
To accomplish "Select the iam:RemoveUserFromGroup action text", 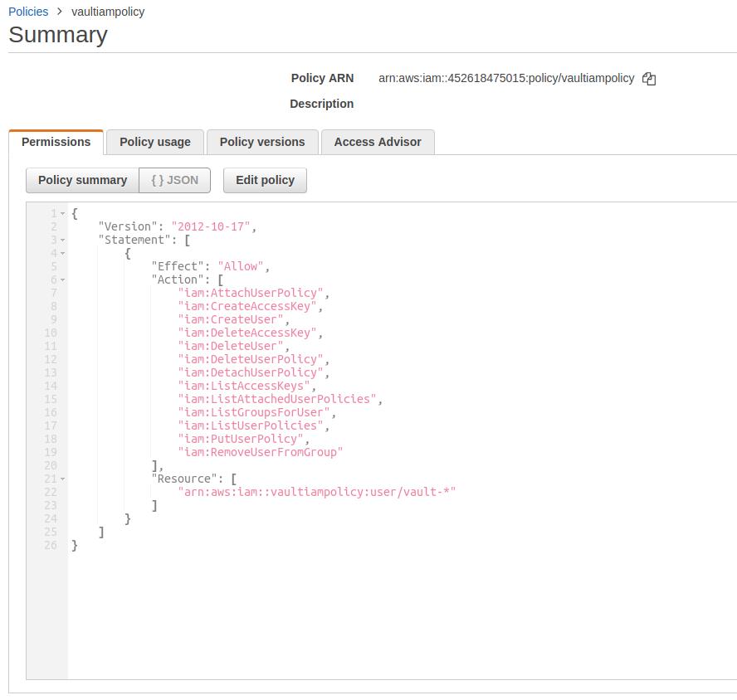I will tap(261, 452).
